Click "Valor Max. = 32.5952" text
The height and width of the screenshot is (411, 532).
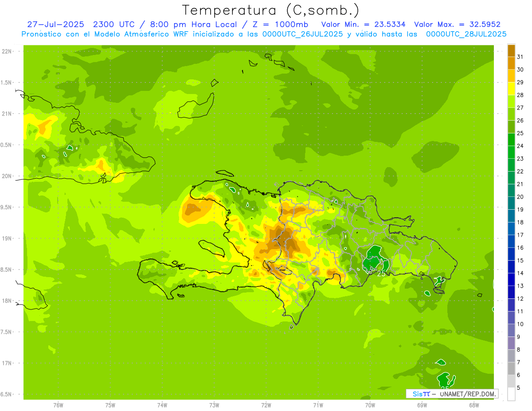click(457, 24)
